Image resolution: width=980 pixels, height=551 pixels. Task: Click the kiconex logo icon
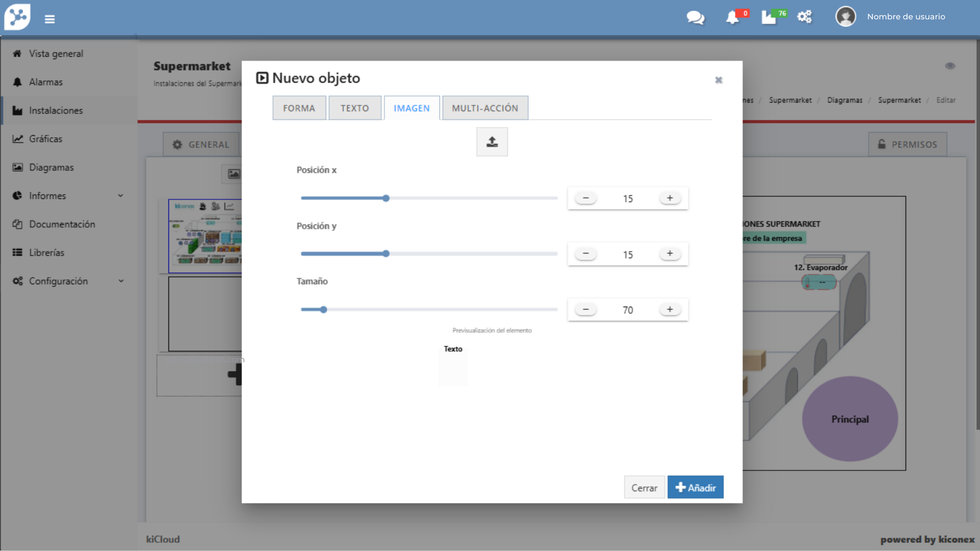coord(17,17)
